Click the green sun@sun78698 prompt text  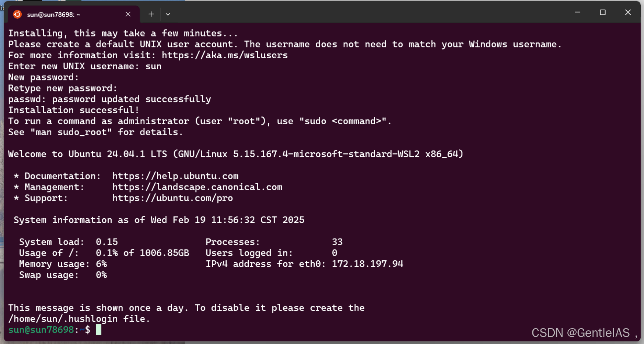point(41,330)
